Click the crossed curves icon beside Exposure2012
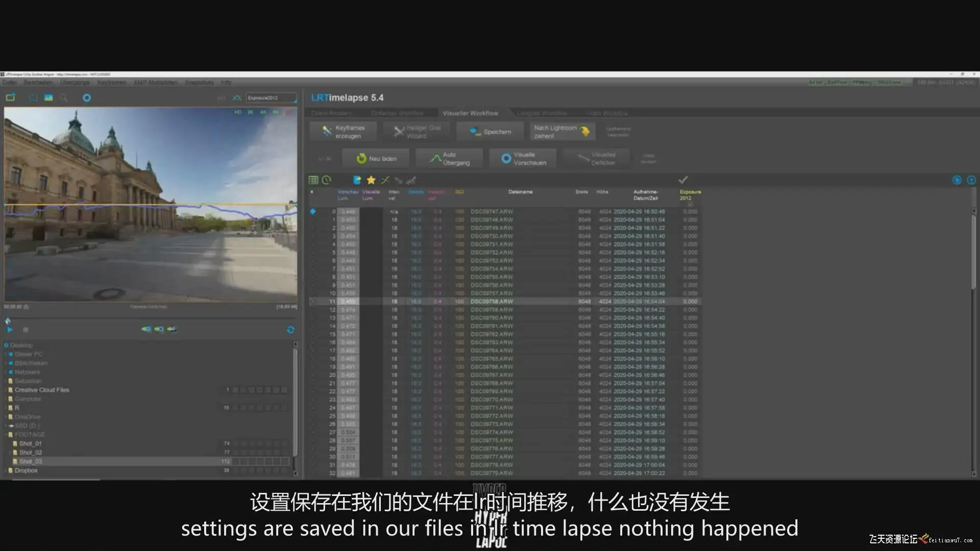Viewport: 980px width, 551px height. tap(237, 97)
